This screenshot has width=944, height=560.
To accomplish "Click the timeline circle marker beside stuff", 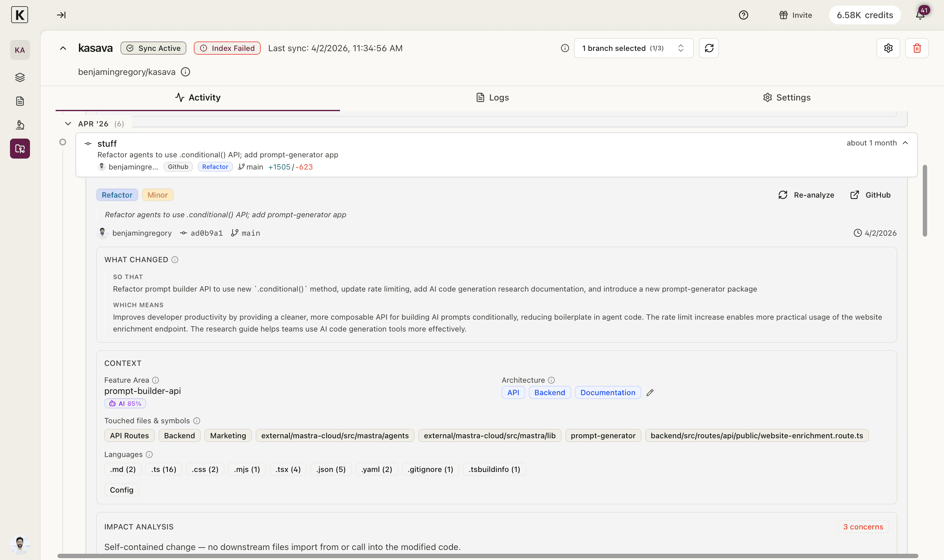I will 63,142.
